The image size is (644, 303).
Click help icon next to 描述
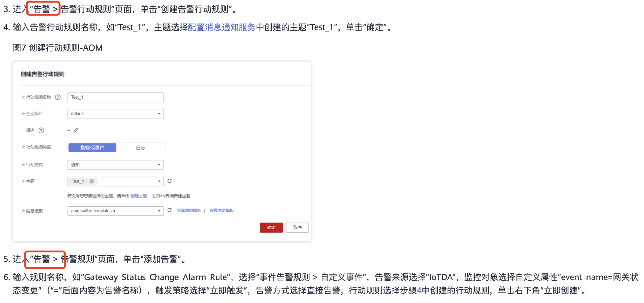41,130
